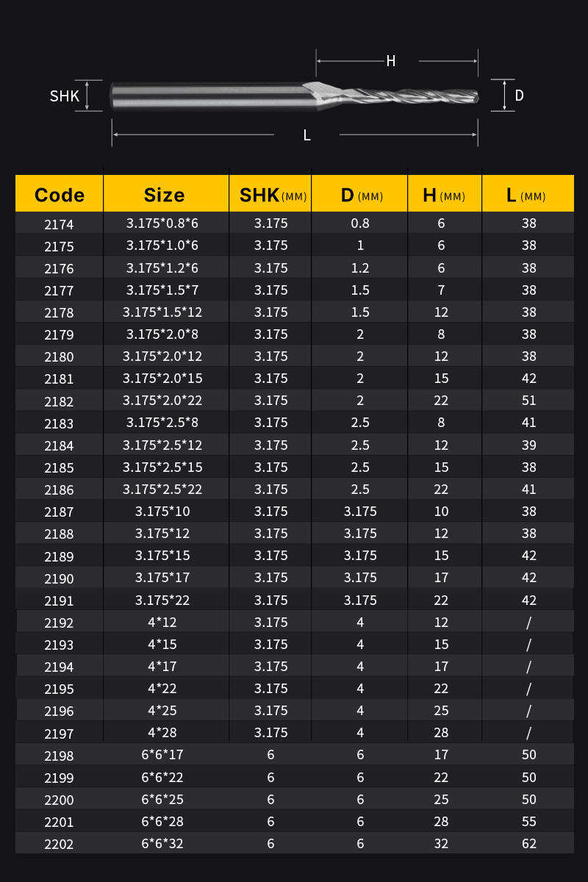
Task: Click size cell 3.175*1.2*6
Action: pos(162,267)
